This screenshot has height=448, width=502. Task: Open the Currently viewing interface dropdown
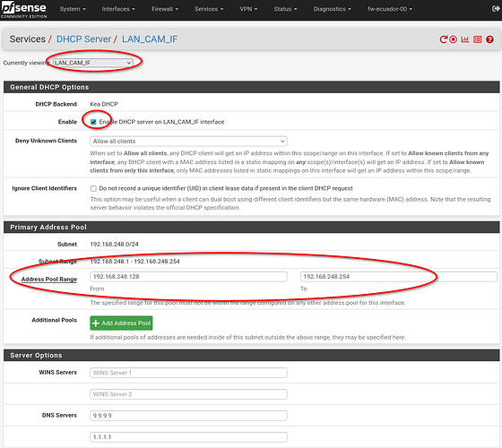pos(93,63)
